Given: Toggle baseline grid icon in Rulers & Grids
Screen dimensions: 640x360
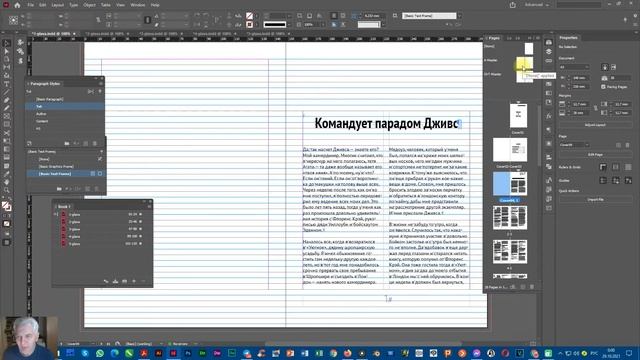Looking at the screenshot, I should coord(616,167).
